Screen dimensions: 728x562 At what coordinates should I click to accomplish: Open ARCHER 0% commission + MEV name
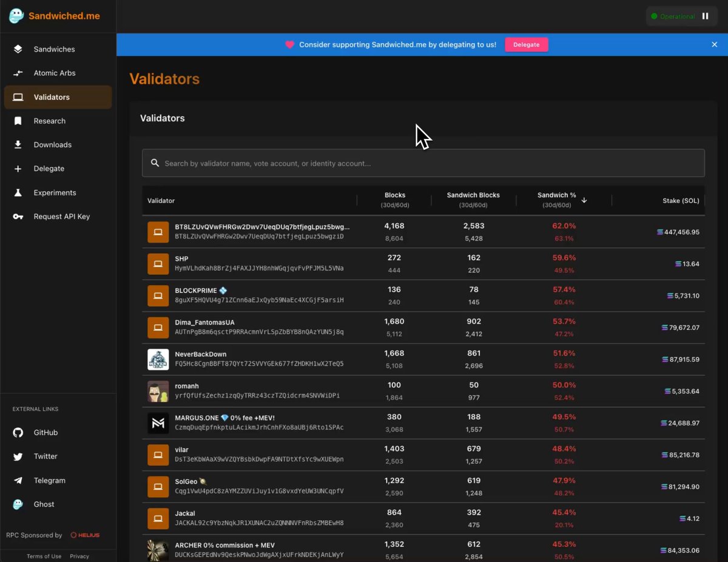coord(224,545)
